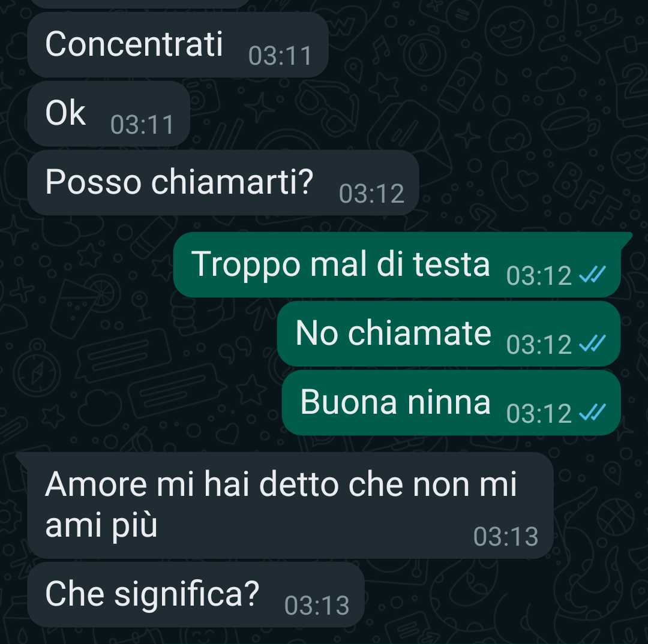
Task: Tap the 03:12 timestamp on 'Buona ninna'
Action: coord(539,414)
